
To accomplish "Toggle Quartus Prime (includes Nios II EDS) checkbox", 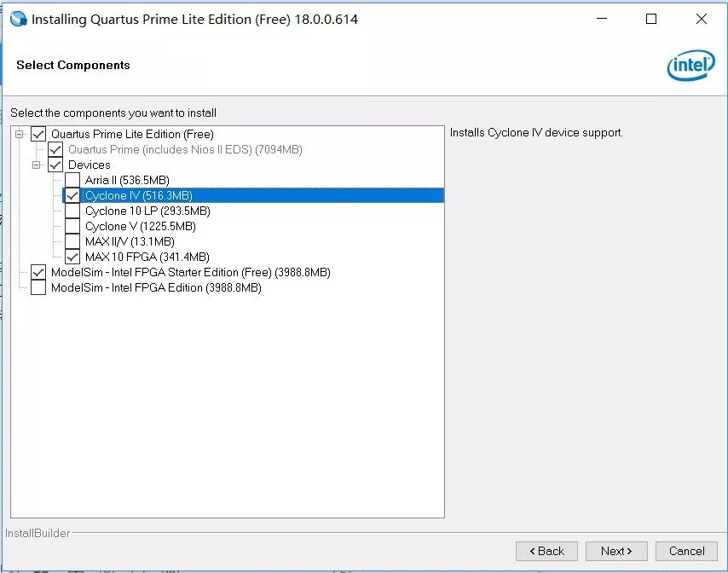I will tap(55, 149).
